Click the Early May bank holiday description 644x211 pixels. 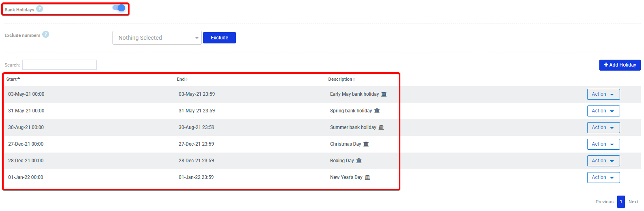(354, 94)
